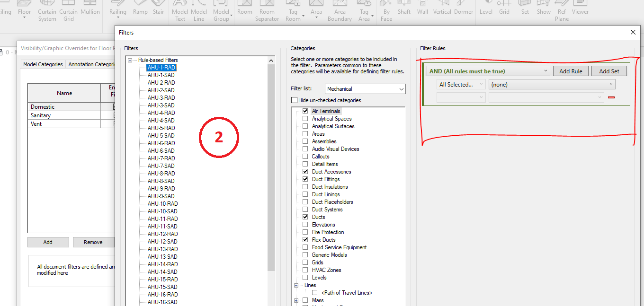Click the Add Rule button

[571, 71]
